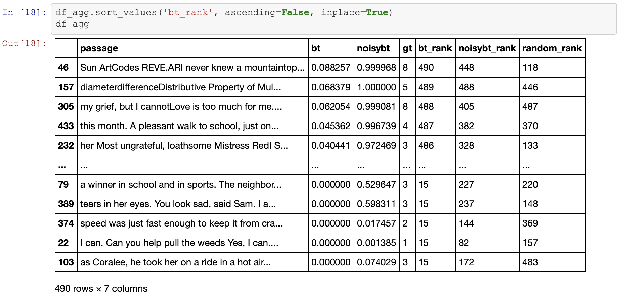Click the bt column header

click(x=316, y=48)
